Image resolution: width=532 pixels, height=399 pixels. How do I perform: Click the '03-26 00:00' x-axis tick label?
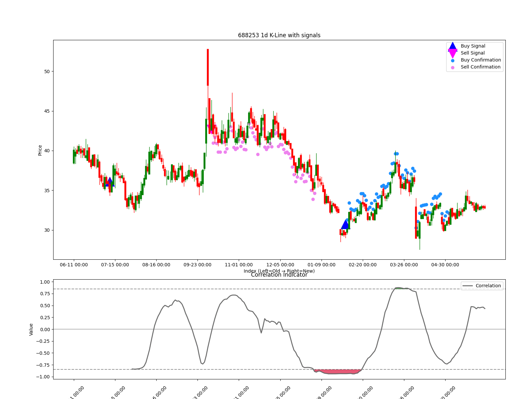pyautogui.click(x=404, y=265)
